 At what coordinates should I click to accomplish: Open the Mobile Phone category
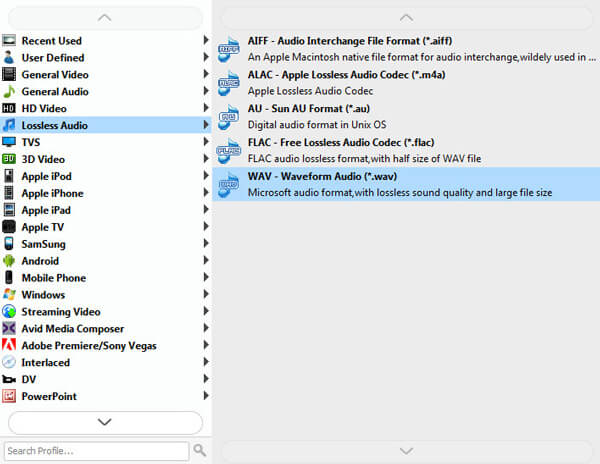coord(106,277)
